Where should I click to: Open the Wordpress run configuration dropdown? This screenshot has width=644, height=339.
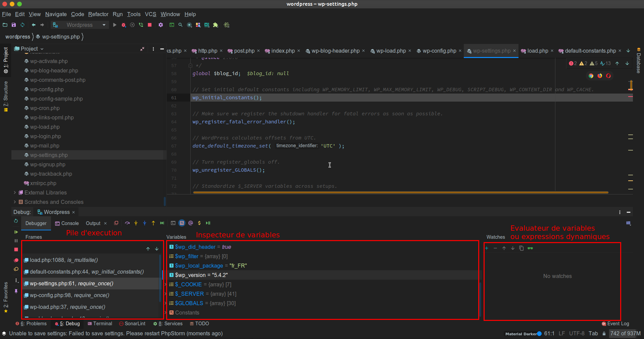pos(80,25)
